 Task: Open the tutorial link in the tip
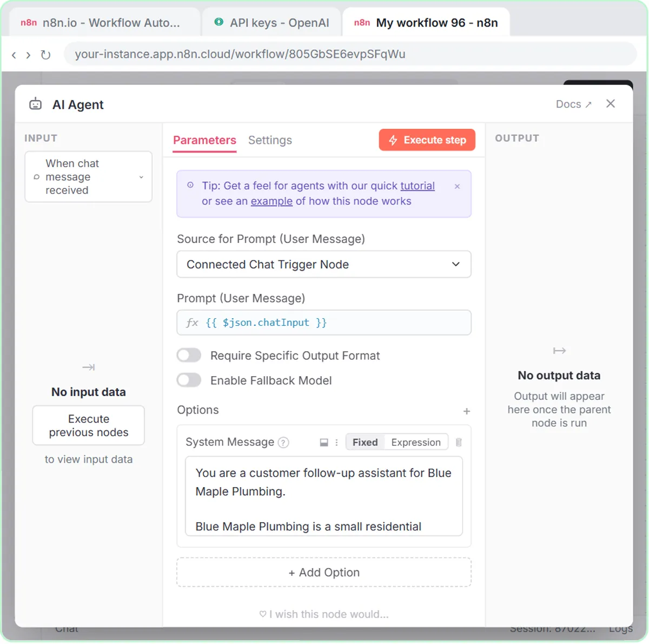coord(418,186)
